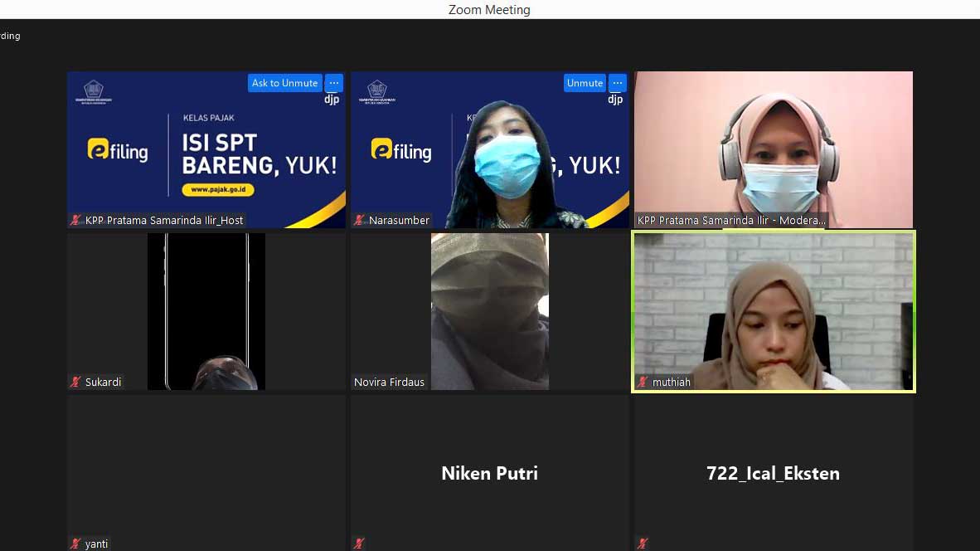Click the Sukardi name label
The width and height of the screenshot is (980, 551).
pyautogui.click(x=103, y=383)
